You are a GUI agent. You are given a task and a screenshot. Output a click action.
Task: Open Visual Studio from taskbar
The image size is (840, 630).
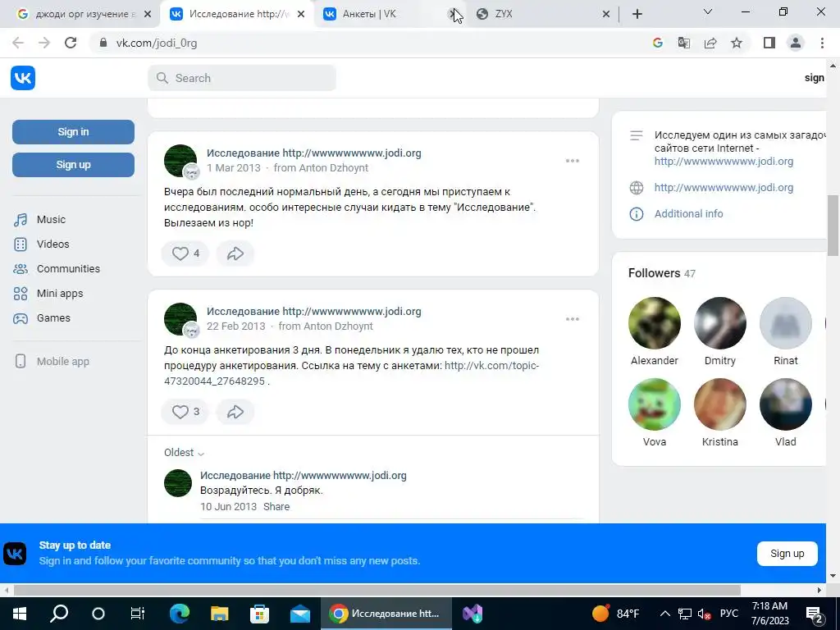472,614
